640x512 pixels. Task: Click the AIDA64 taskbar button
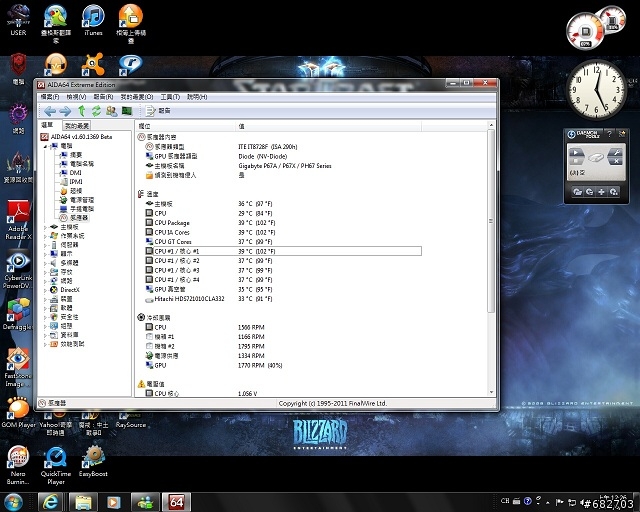pyautogui.click(x=176, y=502)
